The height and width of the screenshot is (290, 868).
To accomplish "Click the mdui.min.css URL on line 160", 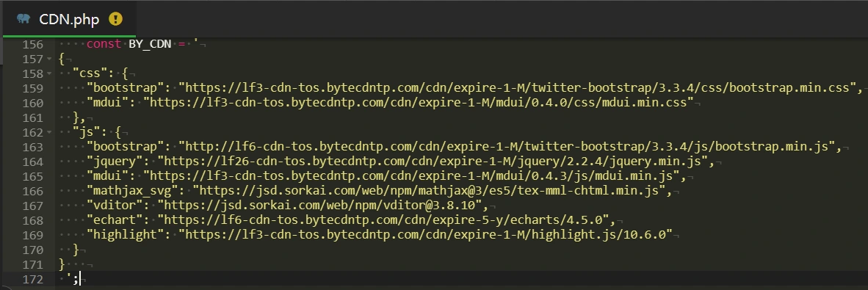I will pos(419,102).
